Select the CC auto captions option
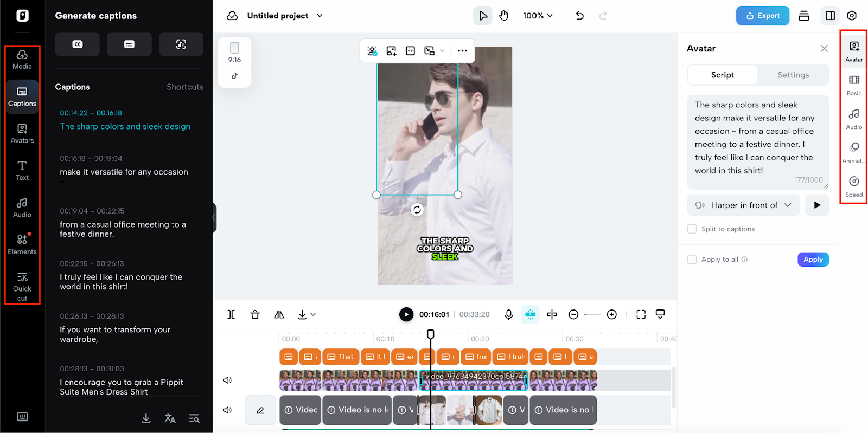The width and height of the screenshot is (868, 433). pos(78,44)
